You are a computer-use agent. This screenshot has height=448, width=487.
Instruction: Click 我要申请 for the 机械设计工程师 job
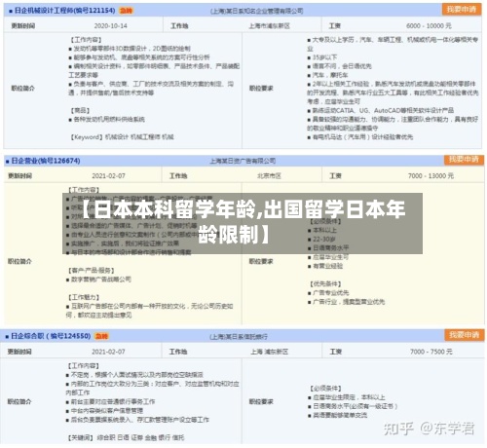(461, 9)
